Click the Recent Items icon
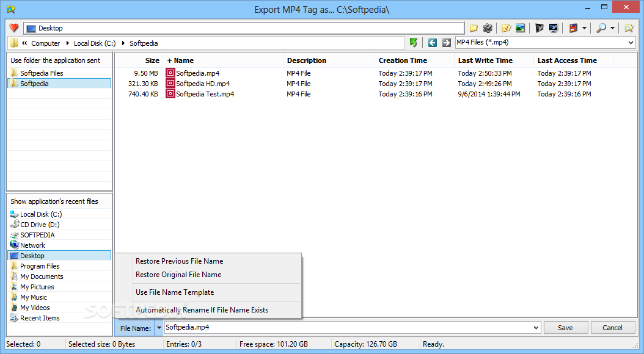 pyautogui.click(x=15, y=318)
